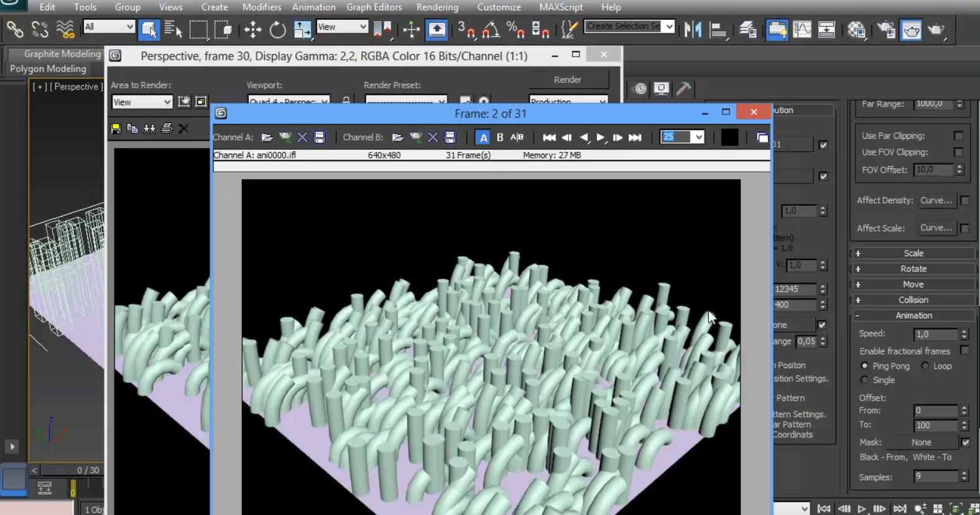Toggle the Percent Snap icon
980x515 pixels.
click(x=515, y=29)
